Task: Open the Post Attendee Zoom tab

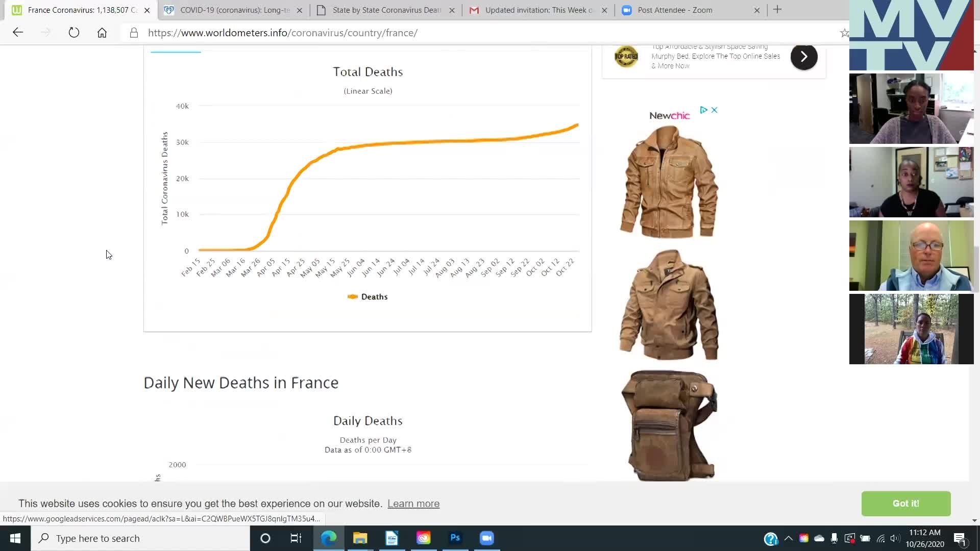Action: (x=691, y=10)
